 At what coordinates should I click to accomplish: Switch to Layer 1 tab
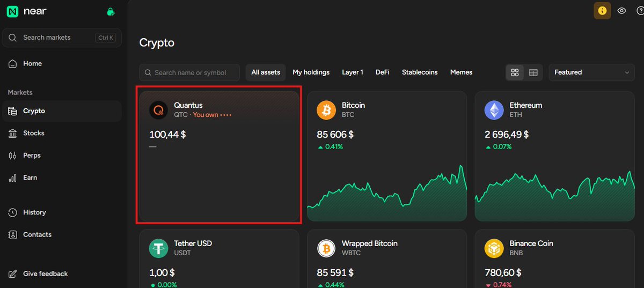pos(353,72)
